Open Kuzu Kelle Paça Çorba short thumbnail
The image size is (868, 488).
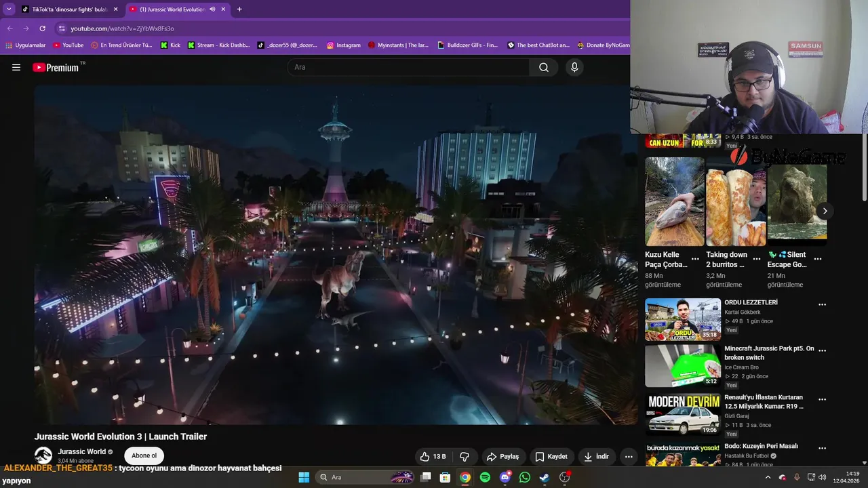[x=675, y=202]
